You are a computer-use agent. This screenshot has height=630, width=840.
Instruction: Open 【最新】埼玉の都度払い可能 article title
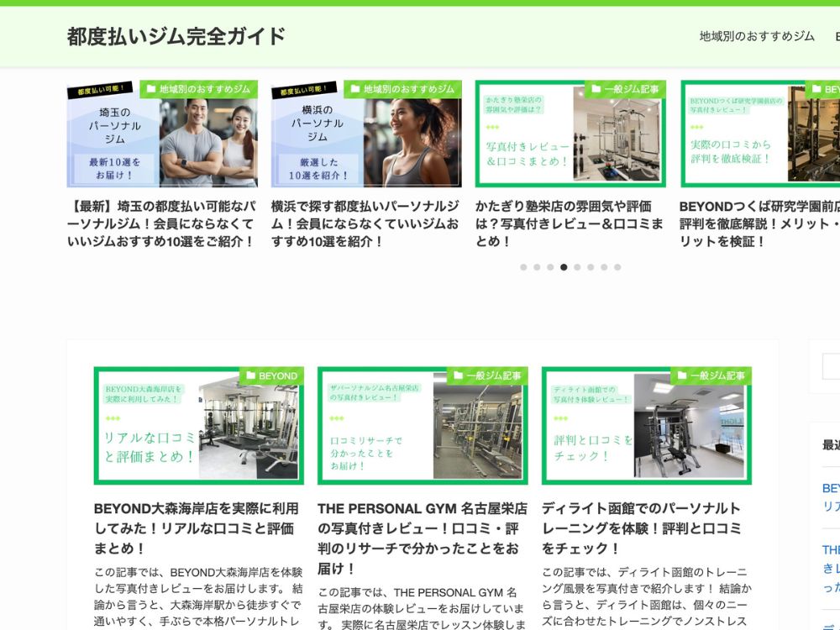point(161,223)
